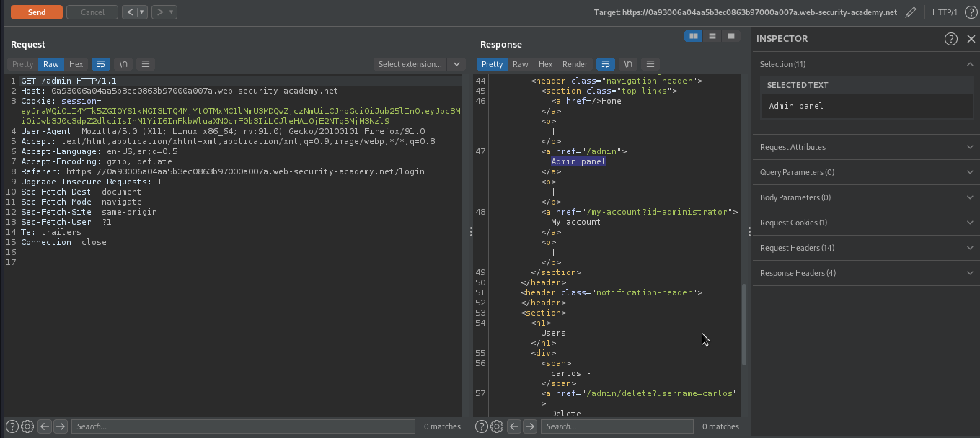
Task: Go to next match in Request search
Action: point(61,426)
